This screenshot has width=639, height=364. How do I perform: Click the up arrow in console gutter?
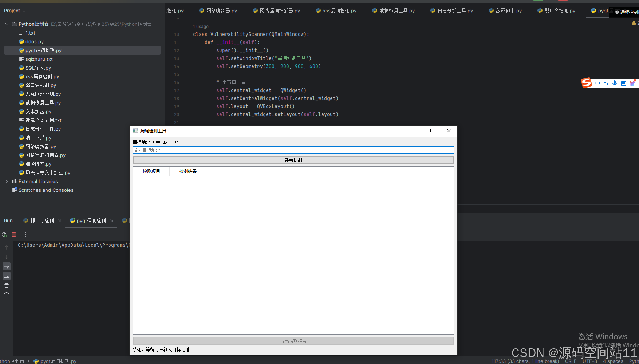click(7, 247)
